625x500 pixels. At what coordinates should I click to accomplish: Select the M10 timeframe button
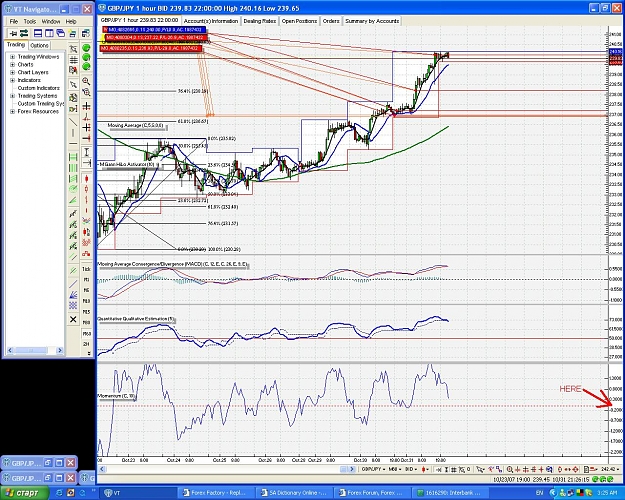86,301
